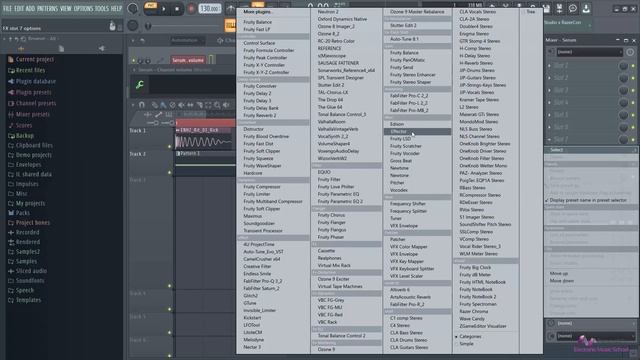
Task: Open the Scores browser entry
Action: click(24, 125)
